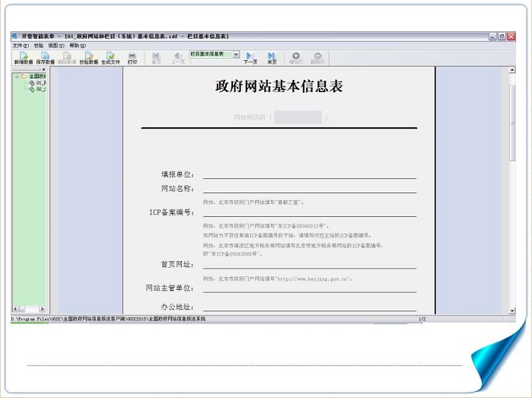Open the 视图 menu
The image size is (532, 398).
56,46
